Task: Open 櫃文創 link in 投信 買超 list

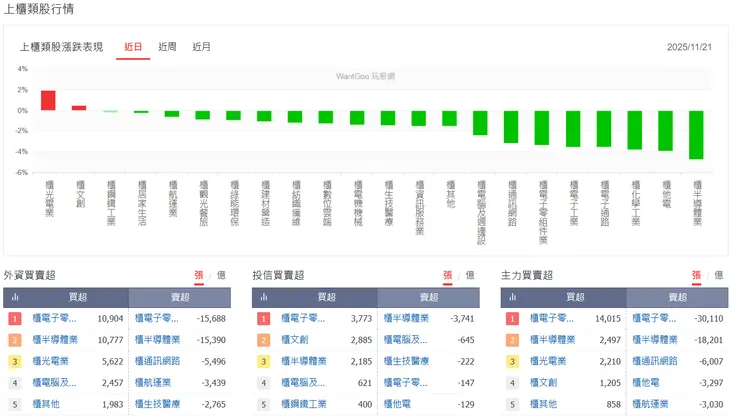Action: (x=294, y=340)
